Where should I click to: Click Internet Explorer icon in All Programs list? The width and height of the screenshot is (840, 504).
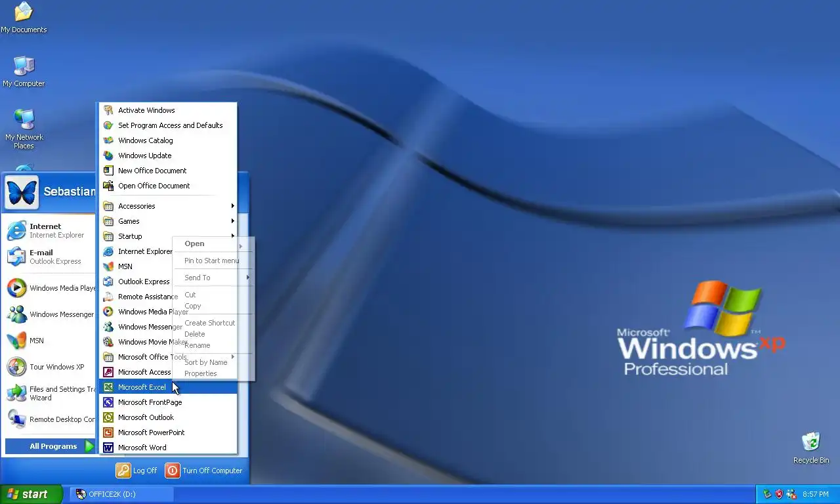tap(108, 251)
